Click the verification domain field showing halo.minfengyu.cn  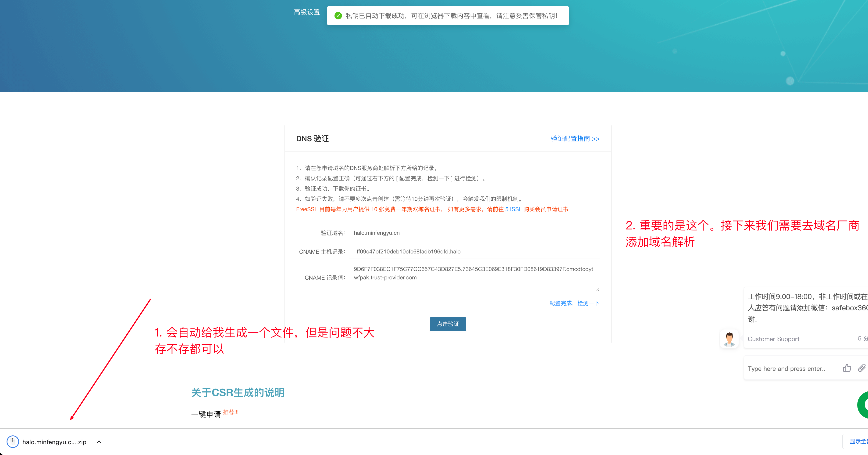click(472, 233)
